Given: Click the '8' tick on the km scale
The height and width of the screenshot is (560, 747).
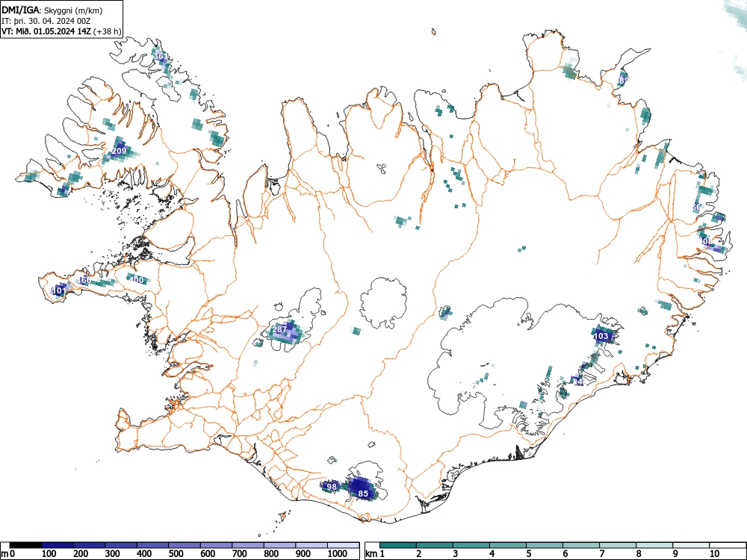Looking at the screenshot, I should point(639,553).
